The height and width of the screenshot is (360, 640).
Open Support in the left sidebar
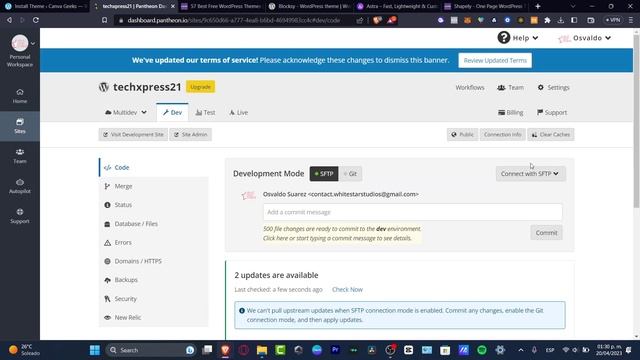click(x=20, y=216)
